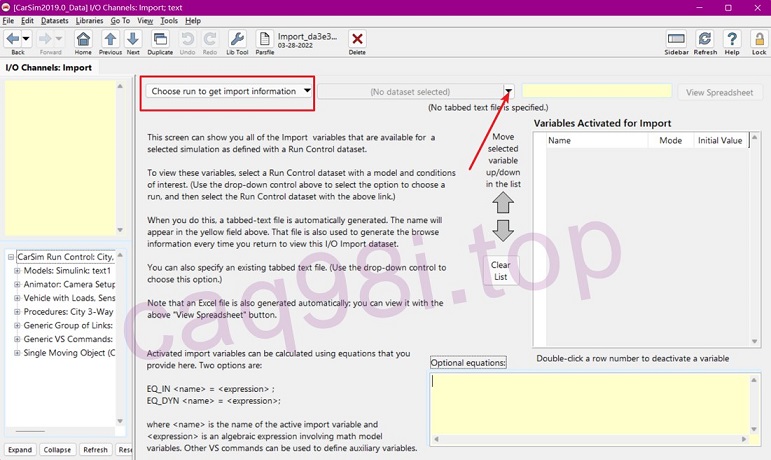Go to Next dataset icon
Screen dimensions: 771x460
point(133,39)
